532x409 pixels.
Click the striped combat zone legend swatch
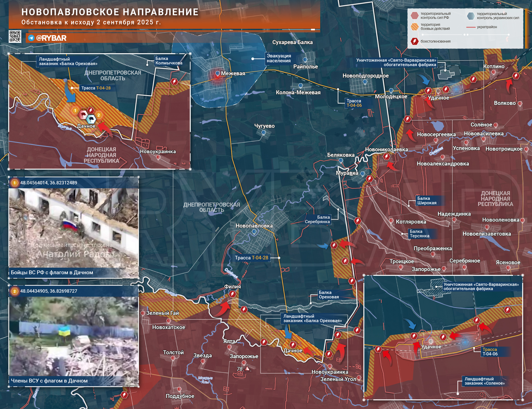click(414, 26)
